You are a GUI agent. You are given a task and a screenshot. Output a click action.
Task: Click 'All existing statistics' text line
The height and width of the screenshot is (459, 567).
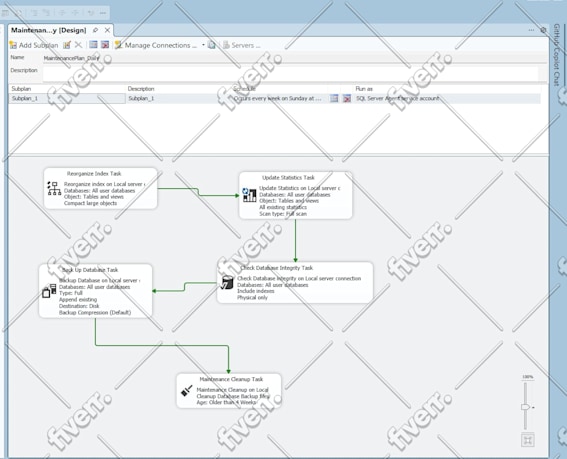click(283, 207)
